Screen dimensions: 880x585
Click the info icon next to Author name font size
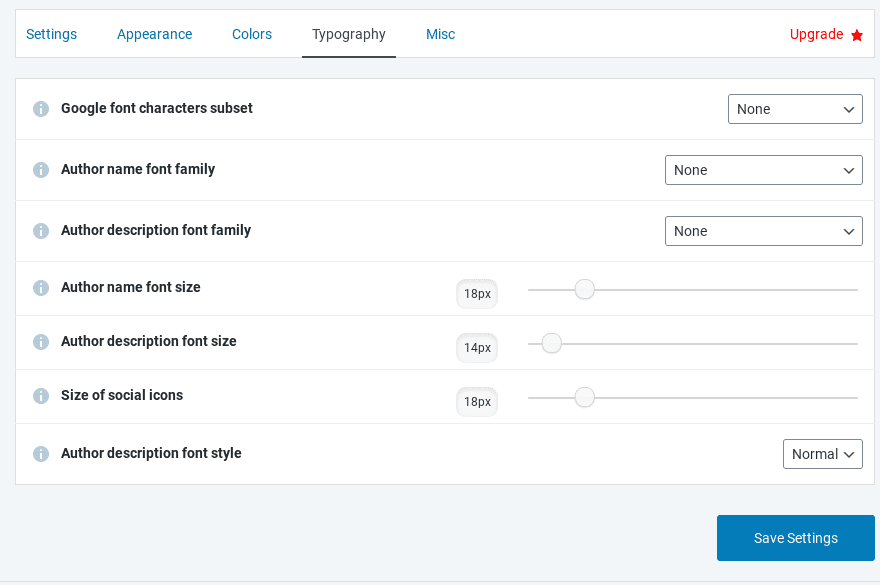pyautogui.click(x=40, y=287)
